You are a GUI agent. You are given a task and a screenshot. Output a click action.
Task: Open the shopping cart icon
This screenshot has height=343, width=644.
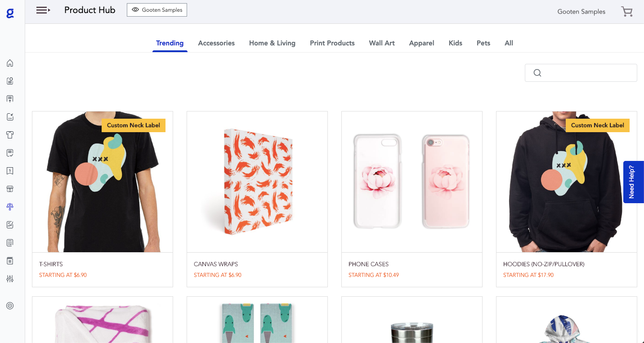click(626, 12)
